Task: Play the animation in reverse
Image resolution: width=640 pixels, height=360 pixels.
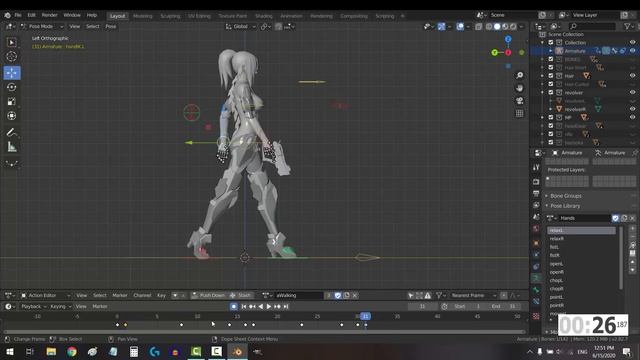Action: [x=260, y=307]
